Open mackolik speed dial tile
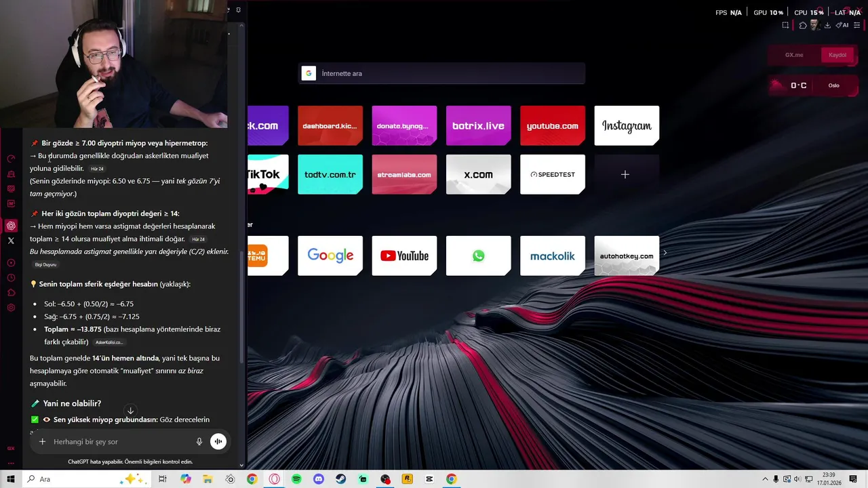868x488 pixels. click(553, 256)
